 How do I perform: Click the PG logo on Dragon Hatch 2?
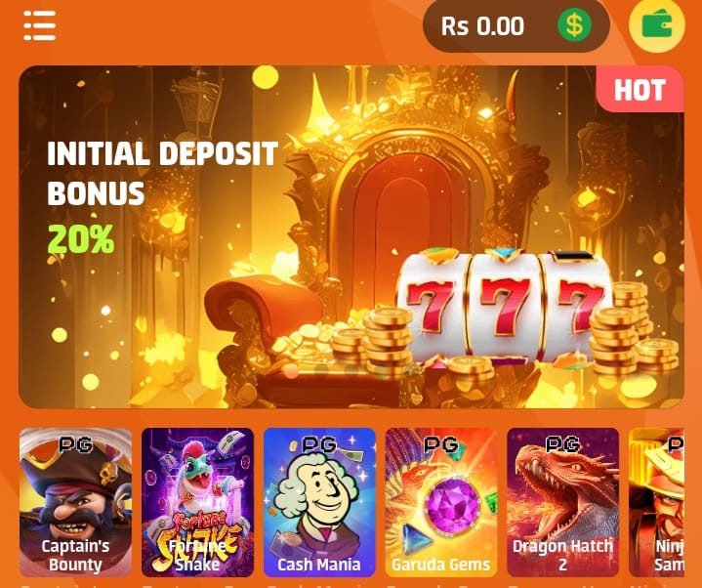pos(562,444)
